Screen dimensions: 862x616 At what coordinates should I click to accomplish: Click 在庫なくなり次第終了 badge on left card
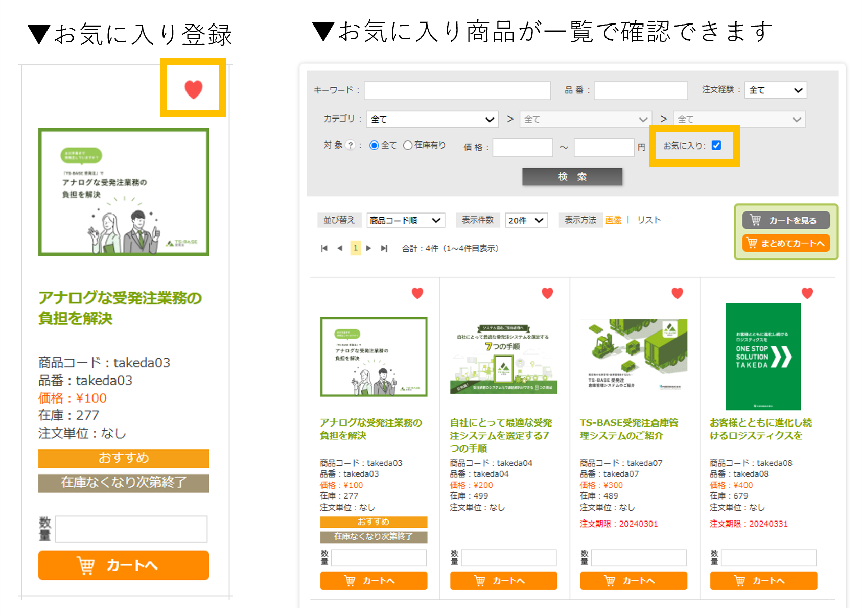tap(124, 483)
